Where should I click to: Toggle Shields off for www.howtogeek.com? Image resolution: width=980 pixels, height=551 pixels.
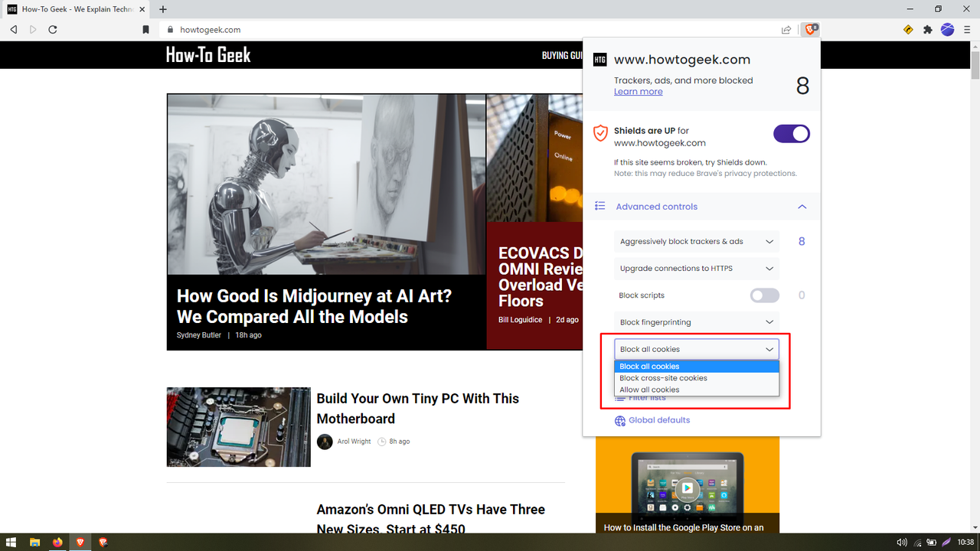pos(791,133)
